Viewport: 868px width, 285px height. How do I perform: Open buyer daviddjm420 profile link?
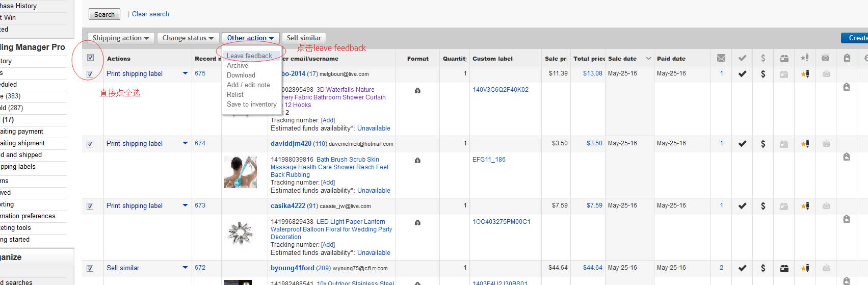point(291,143)
